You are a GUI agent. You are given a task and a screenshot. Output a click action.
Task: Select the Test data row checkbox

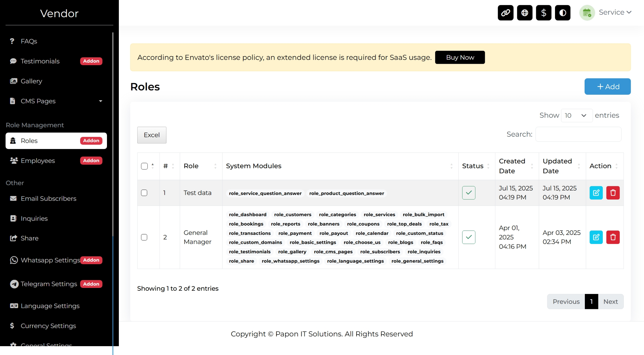point(144,193)
